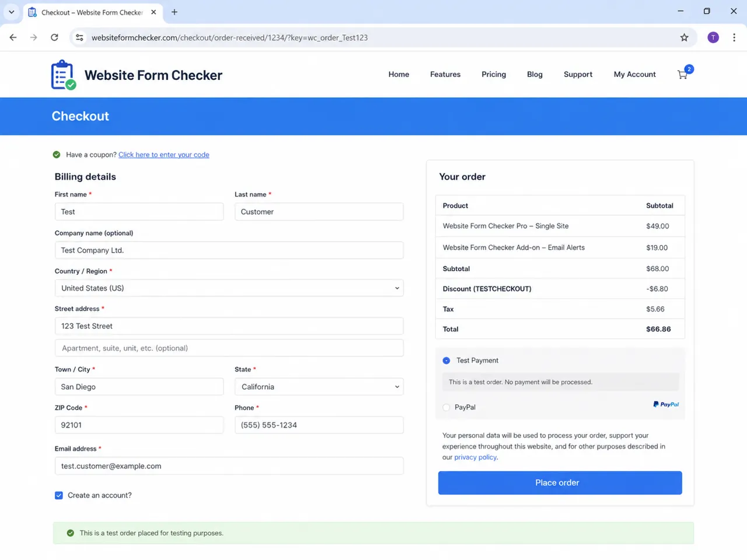
Task: Click the Discount (TESTCHECKOUT) label
Action: (x=487, y=289)
